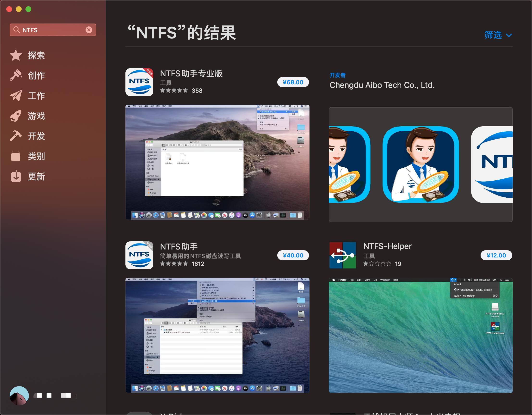Purchase NTFS 助手专业版 for ¥68.00

click(x=293, y=82)
